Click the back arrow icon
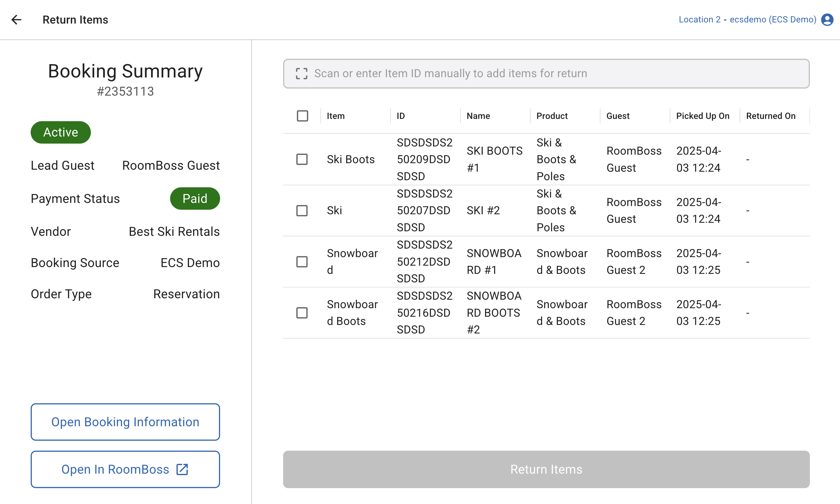This screenshot has width=840, height=504. coord(16,20)
